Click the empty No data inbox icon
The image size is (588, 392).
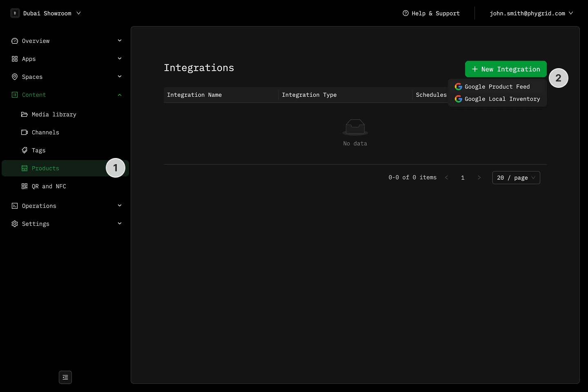click(355, 127)
